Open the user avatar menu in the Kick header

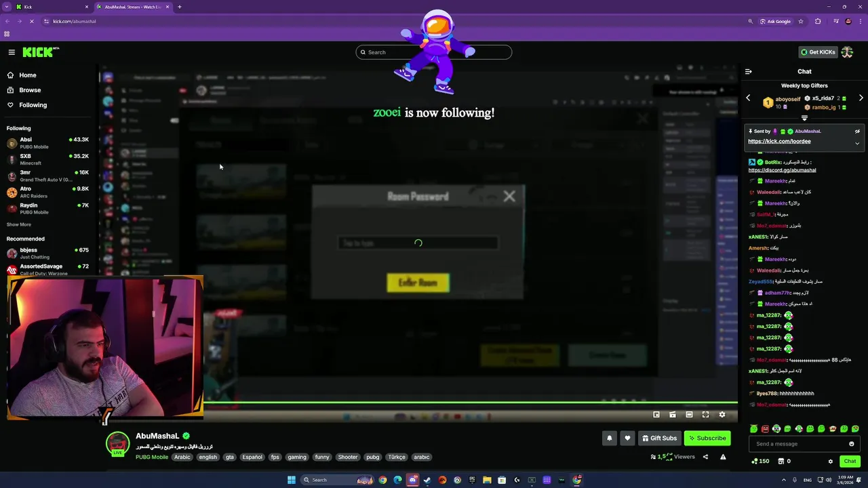tap(847, 52)
